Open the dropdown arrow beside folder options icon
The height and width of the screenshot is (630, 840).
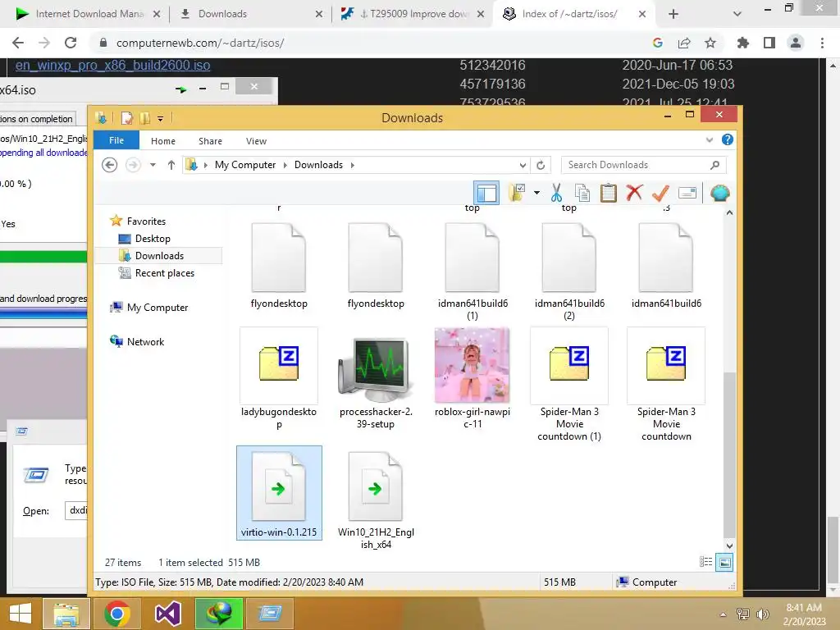point(536,193)
